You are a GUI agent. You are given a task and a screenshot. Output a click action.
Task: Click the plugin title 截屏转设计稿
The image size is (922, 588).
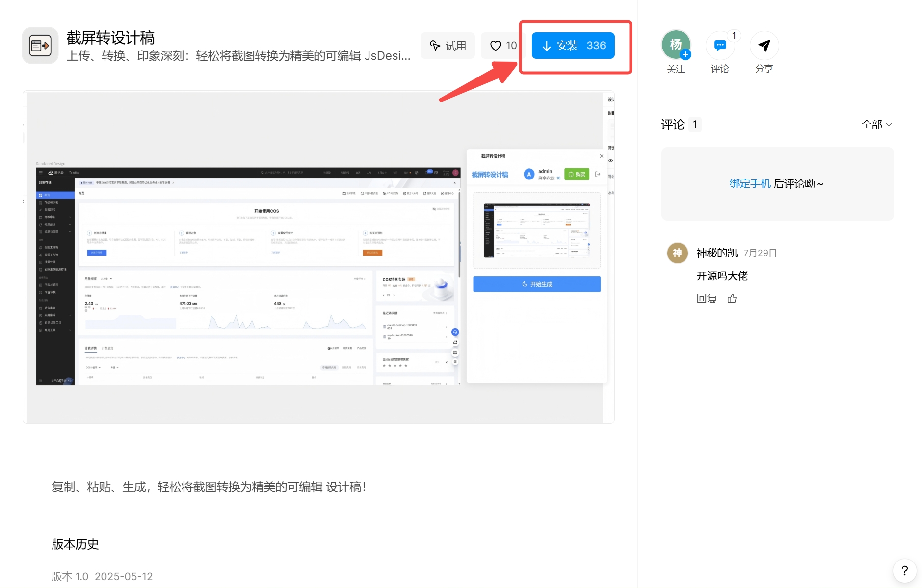110,38
